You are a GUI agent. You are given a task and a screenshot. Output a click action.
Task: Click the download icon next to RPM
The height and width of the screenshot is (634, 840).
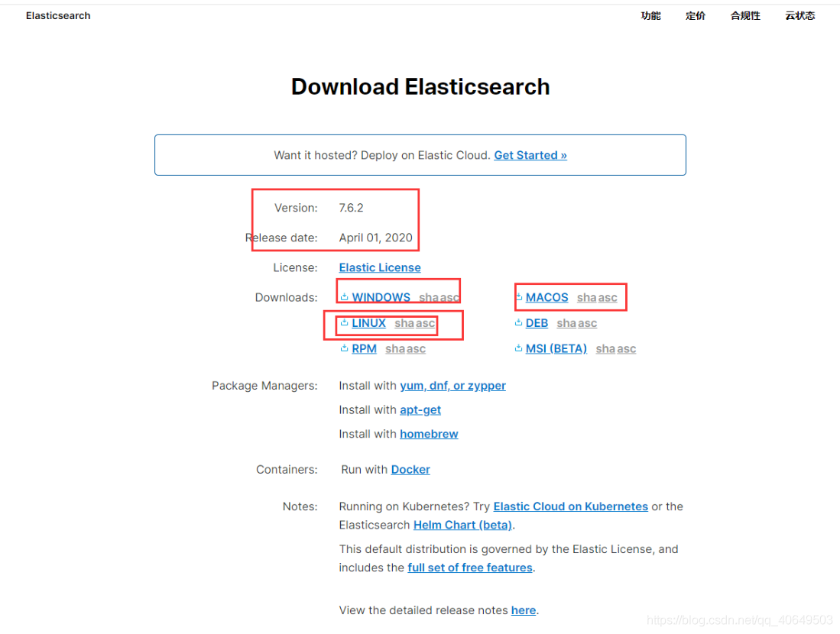point(345,348)
